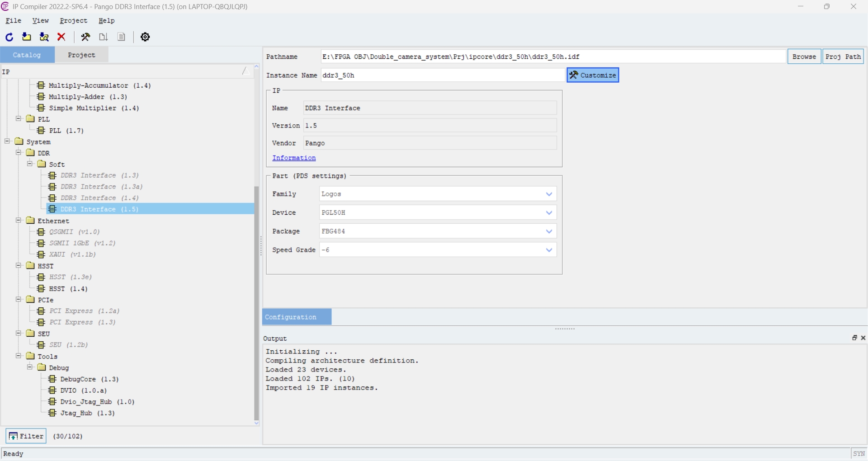The height and width of the screenshot is (461, 868).
Task: Open the File menu
Action: (x=13, y=21)
